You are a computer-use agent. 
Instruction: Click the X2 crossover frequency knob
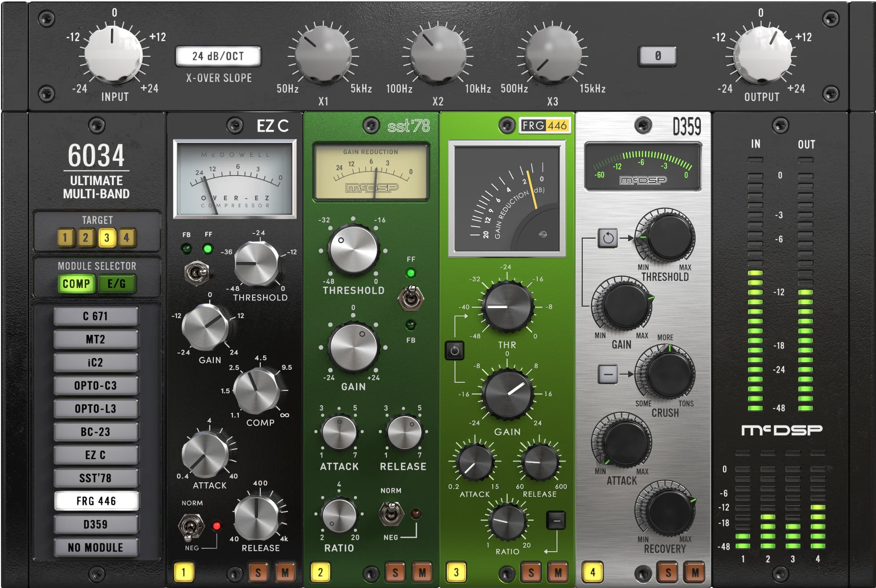click(x=438, y=54)
